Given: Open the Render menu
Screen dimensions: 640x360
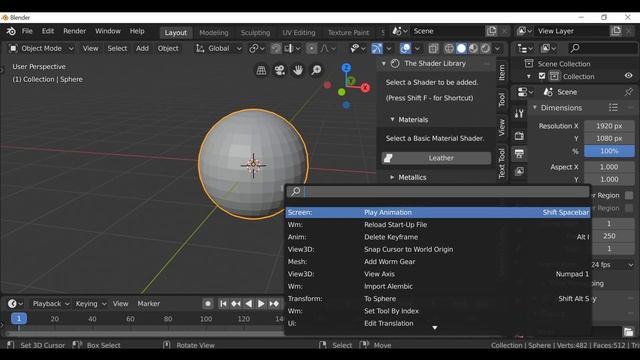Looking at the screenshot, I should pyautogui.click(x=74, y=31).
